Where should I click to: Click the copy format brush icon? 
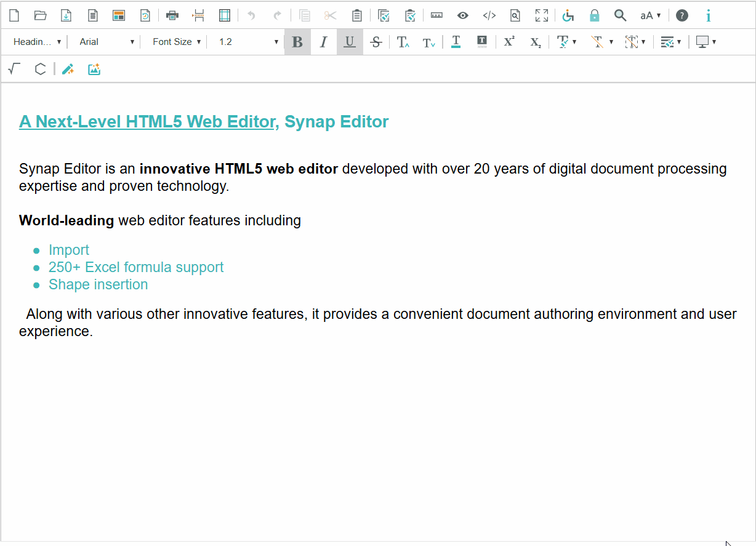pos(384,15)
